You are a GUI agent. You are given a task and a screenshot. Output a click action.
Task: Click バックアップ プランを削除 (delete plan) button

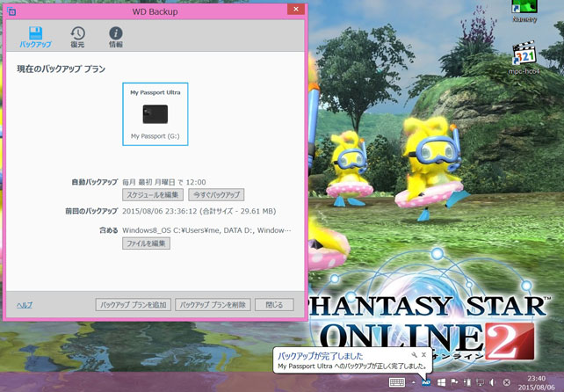(213, 305)
